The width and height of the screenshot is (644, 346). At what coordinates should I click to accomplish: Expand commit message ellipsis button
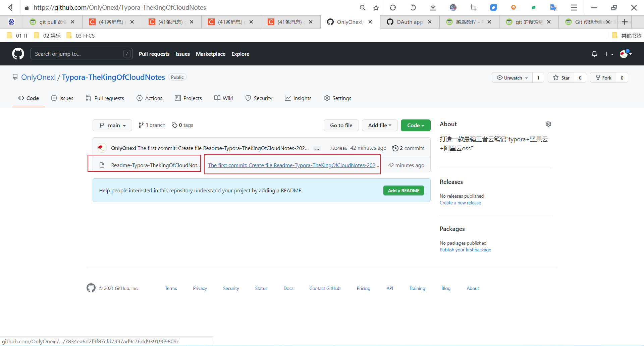[317, 148]
